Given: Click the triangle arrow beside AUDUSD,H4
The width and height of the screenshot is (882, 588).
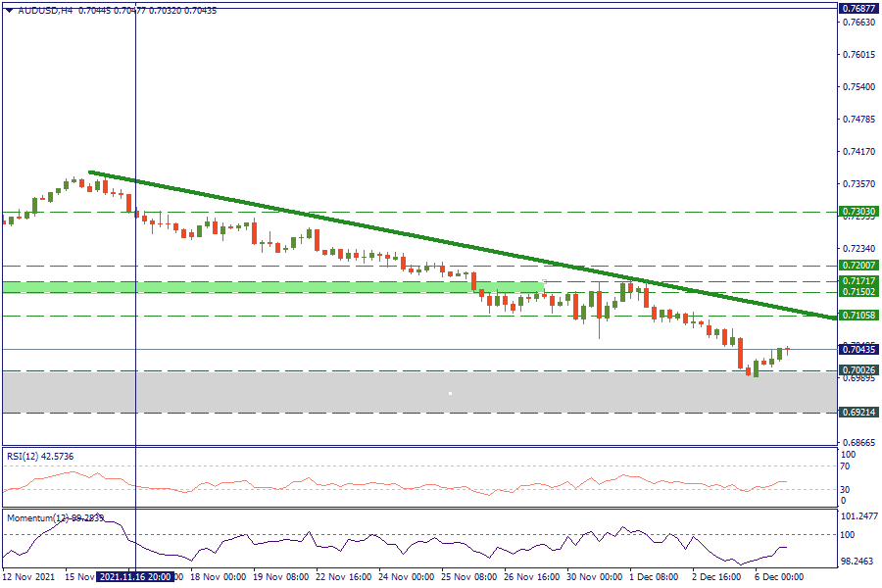Looking at the screenshot, I should click(9, 10).
